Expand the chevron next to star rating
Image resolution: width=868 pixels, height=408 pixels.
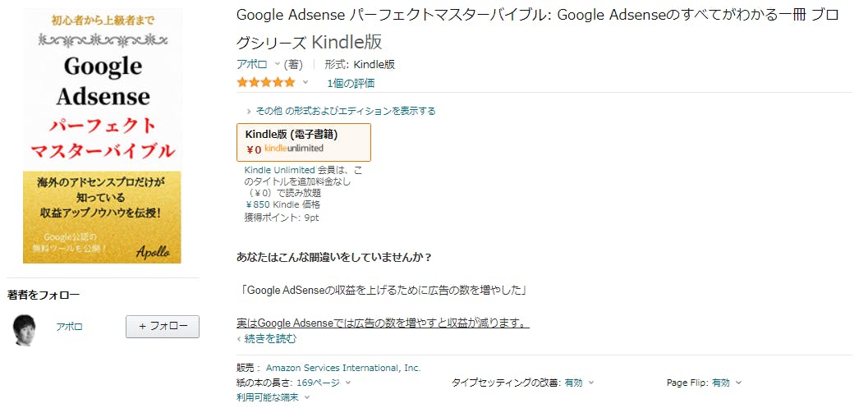[305, 82]
